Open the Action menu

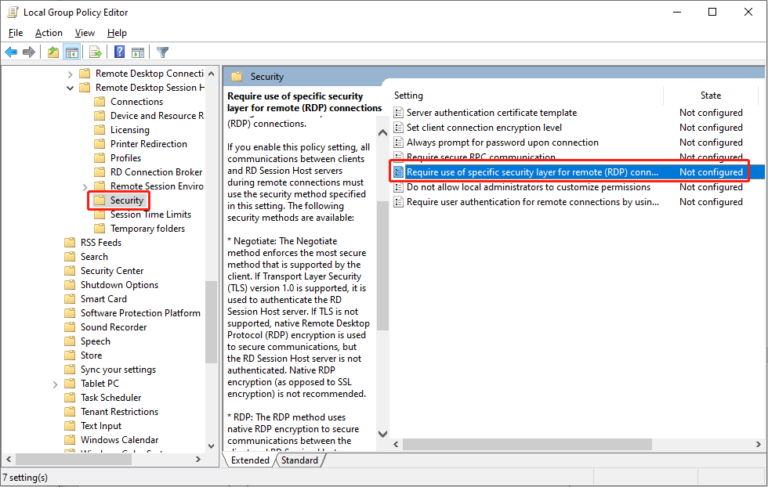(x=48, y=33)
